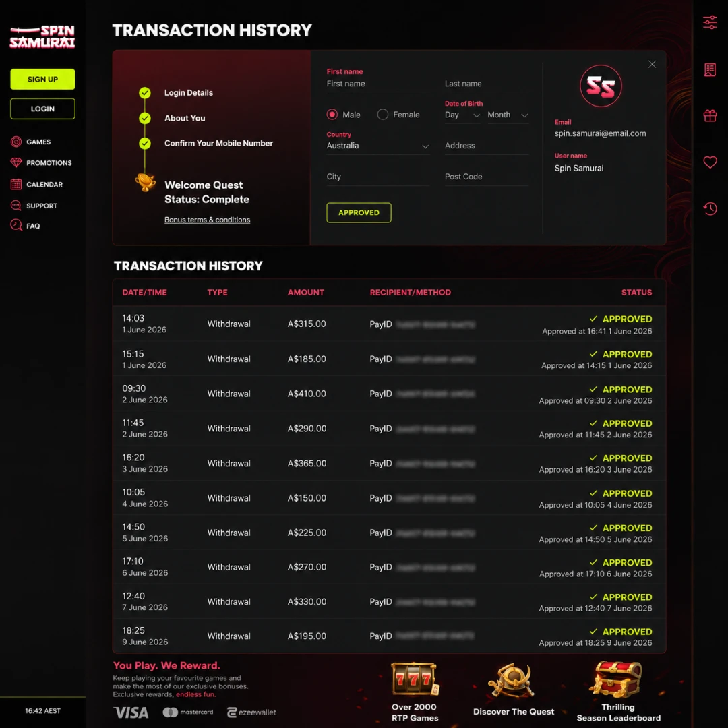Click the FAQ magnifier icon
Image resolution: width=728 pixels, height=728 pixels.
pyautogui.click(x=16, y=226)
